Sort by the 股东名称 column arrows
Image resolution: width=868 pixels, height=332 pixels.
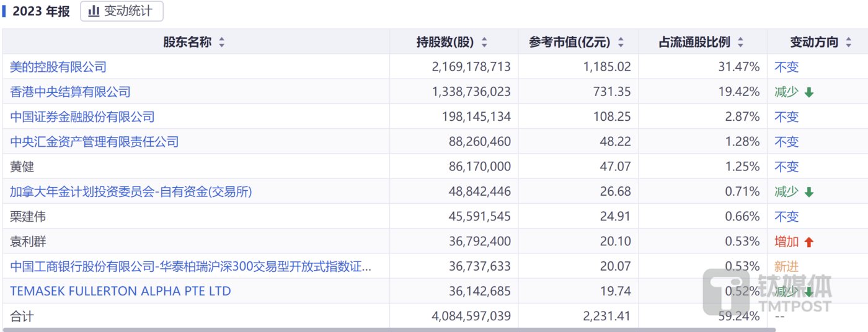coord(221,43)
